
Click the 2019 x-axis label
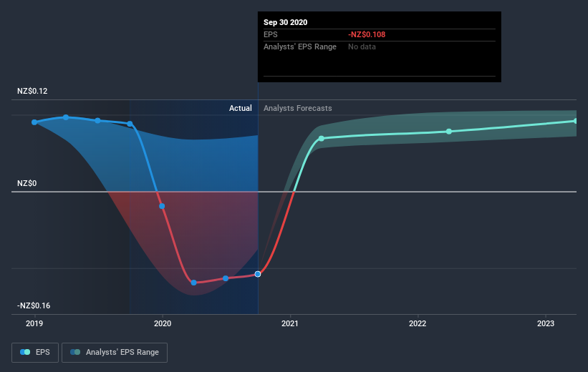(34, 323)
